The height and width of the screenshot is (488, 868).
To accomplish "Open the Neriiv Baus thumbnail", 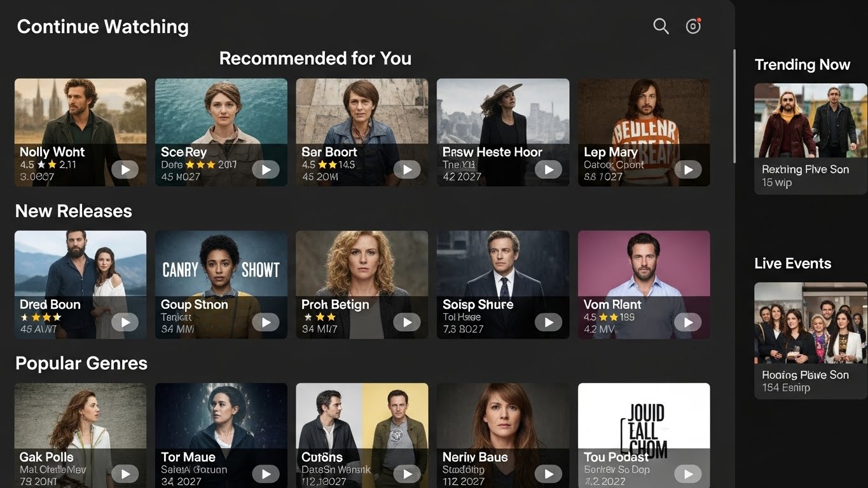I will tap(503, 435).
